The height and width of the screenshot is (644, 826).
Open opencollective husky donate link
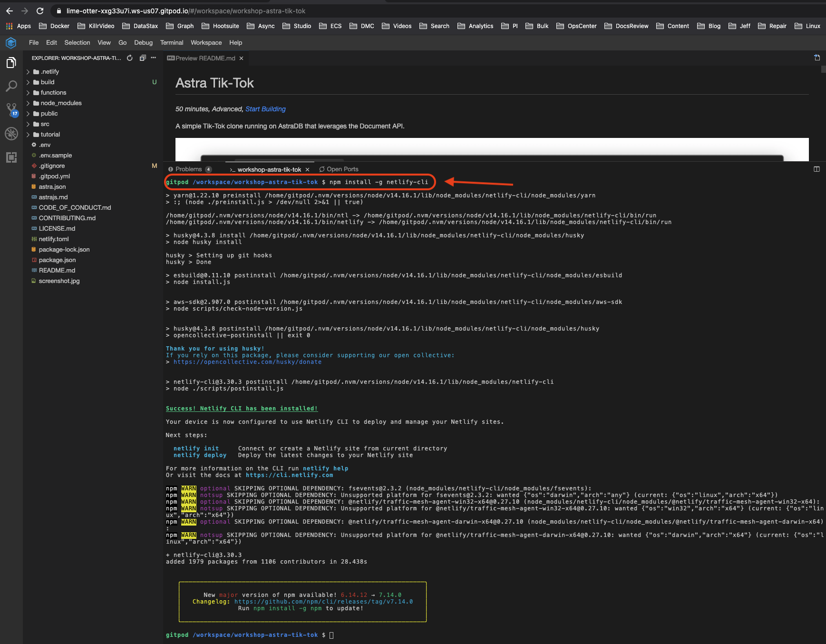(x=247, y=362)
